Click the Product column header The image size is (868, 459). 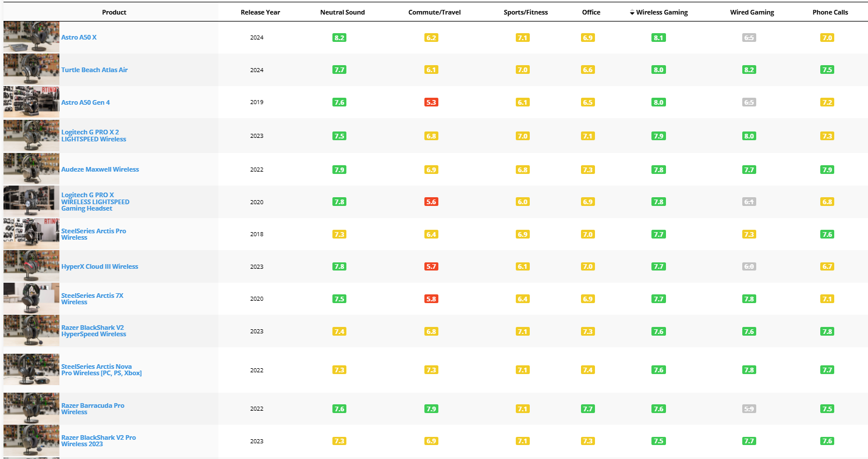pos(114,12)
